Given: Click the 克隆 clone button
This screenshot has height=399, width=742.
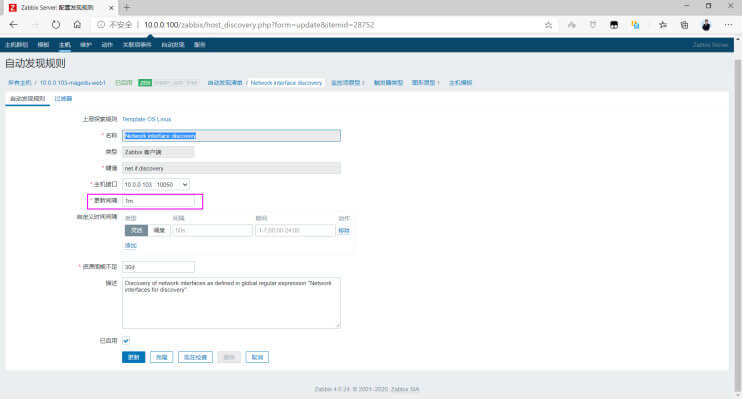Looking at the screenshot, I should [161, 357].
